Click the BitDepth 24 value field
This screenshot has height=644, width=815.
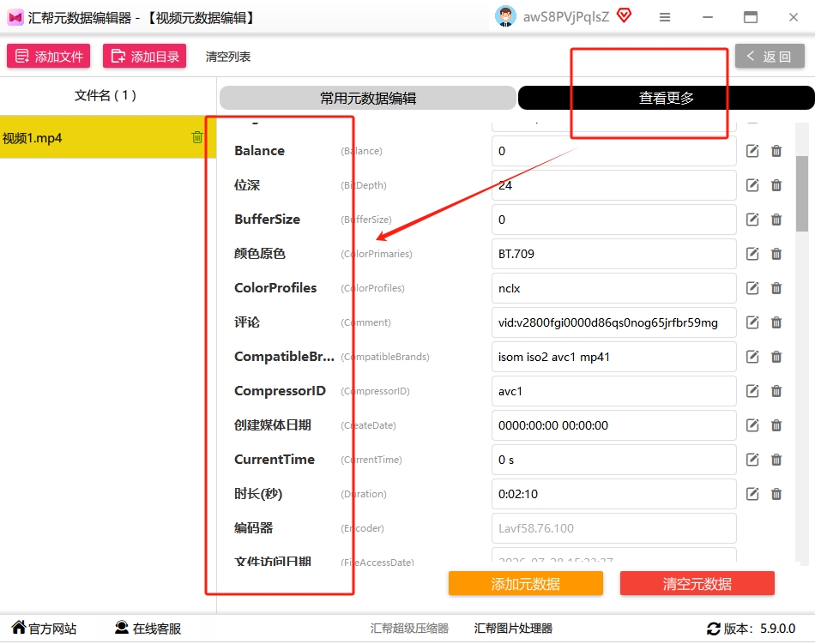[x=614, y=185]
